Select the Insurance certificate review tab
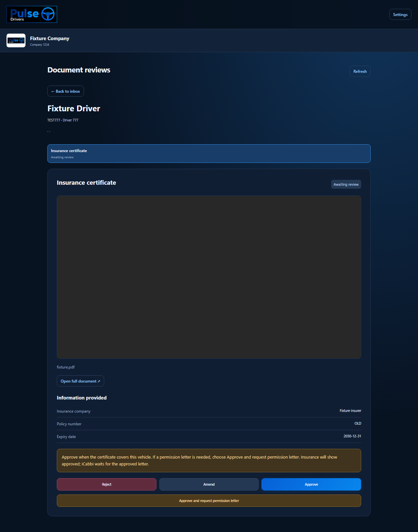The width and height of the screenshot is (418, 532). pos(209,153)
